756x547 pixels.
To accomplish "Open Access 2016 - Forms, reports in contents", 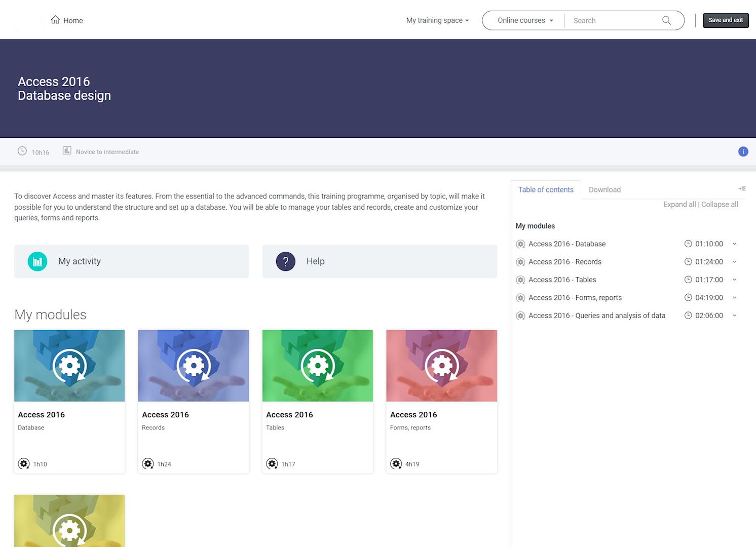I will [x=575, y=298].
